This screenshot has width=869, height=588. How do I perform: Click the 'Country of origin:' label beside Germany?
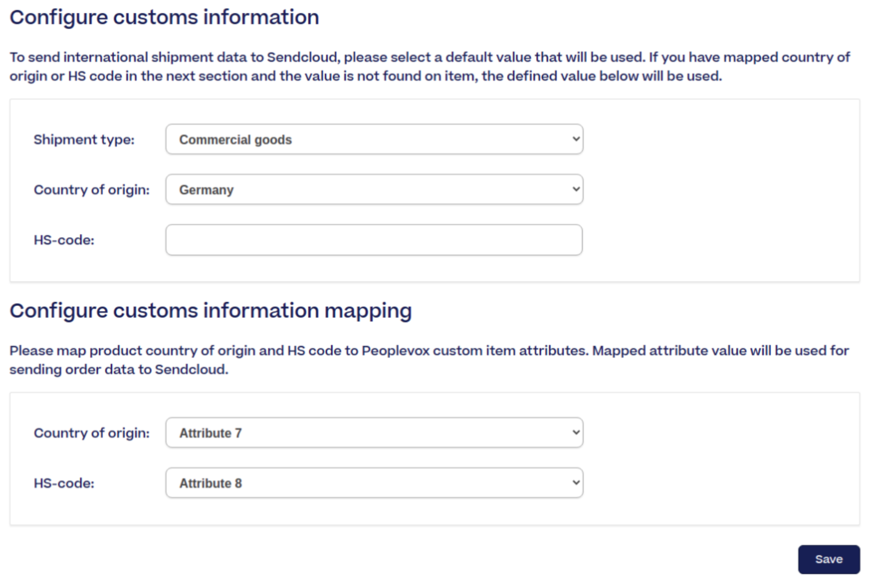pos(91,190)
